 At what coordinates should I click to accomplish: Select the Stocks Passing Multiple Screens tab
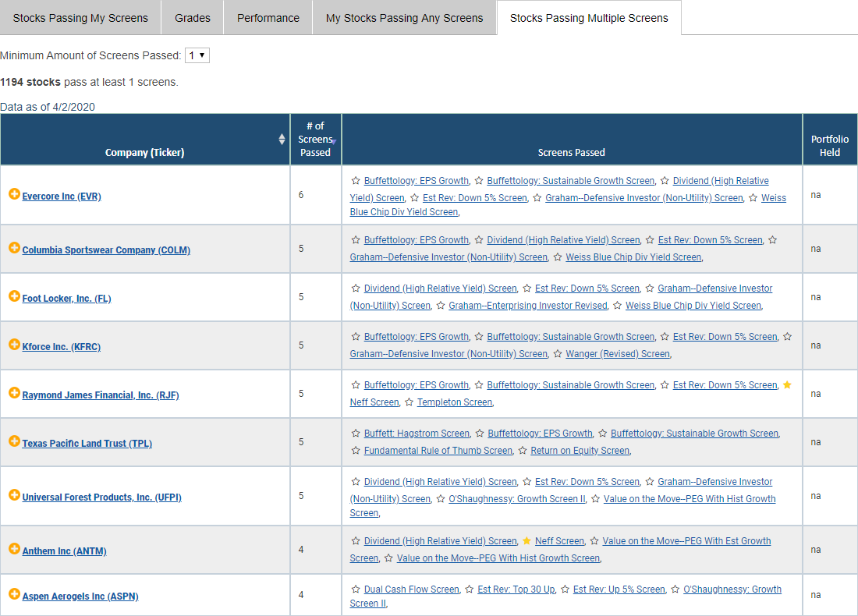[589, 18]
